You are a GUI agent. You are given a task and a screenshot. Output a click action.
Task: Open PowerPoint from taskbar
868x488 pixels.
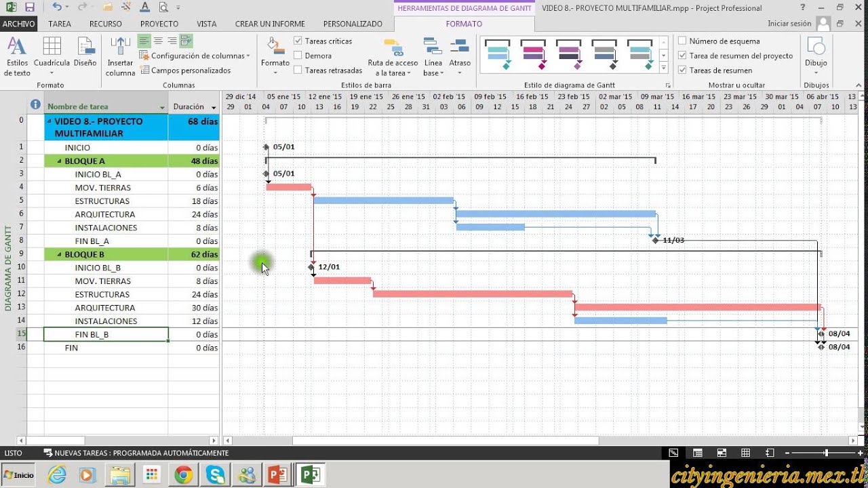point(278,474)
